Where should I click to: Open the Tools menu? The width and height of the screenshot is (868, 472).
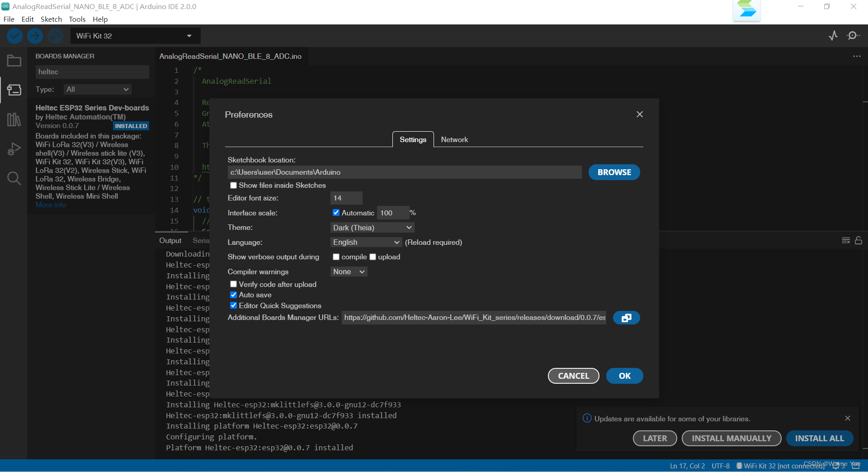point(77,19)
